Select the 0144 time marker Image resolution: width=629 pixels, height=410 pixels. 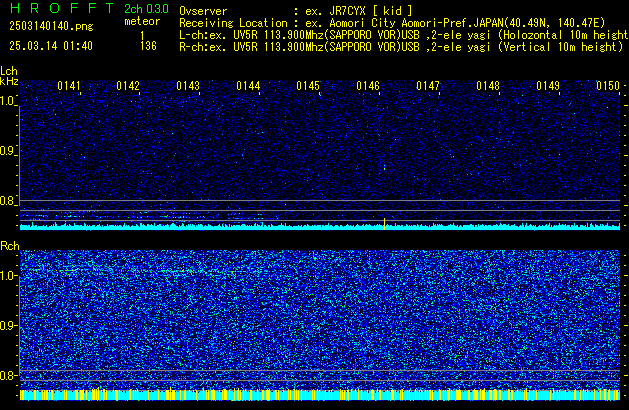pos(248,86)
